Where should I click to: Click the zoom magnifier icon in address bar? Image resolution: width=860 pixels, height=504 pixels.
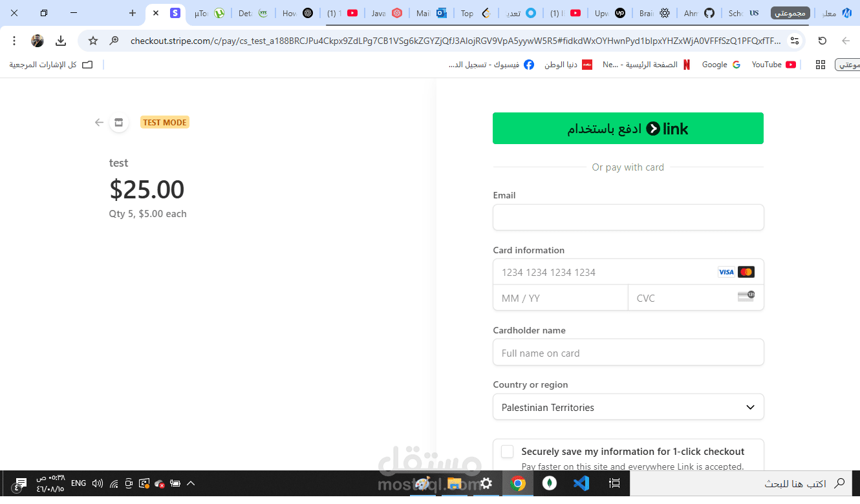coord(114,41)
